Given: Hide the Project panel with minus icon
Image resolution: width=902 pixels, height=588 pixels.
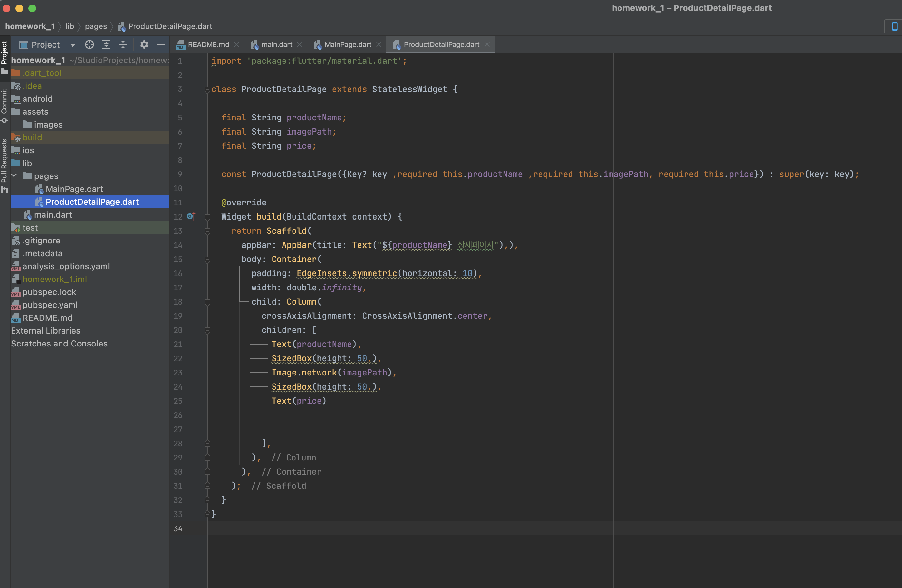Looking at the screenshot, I should [161, 45].
